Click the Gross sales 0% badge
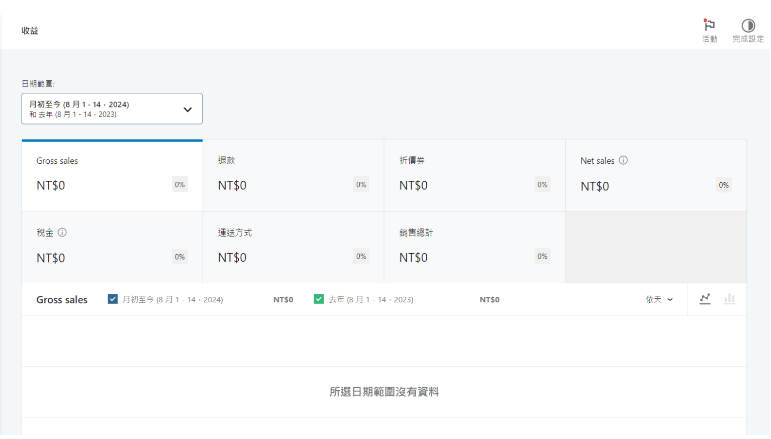Image resolution: width=771 pixels, height=439 pixels. [x=179, y=185]
